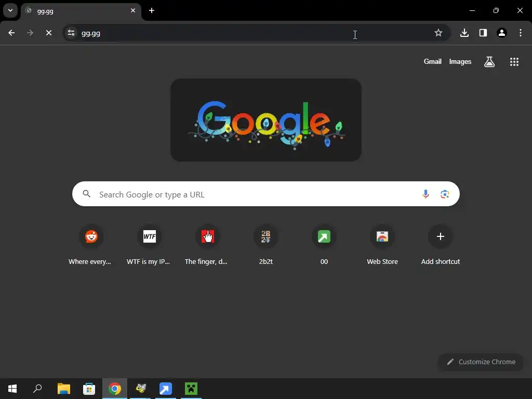532x399 pixels.
Task: Open Windows taskbar search
Action: coord(37,389)
